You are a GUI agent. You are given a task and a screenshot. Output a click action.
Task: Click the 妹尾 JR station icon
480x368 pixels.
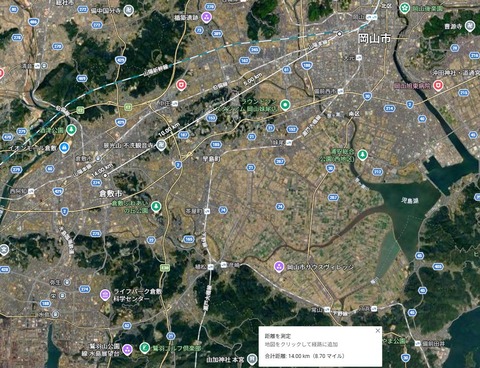289,143
